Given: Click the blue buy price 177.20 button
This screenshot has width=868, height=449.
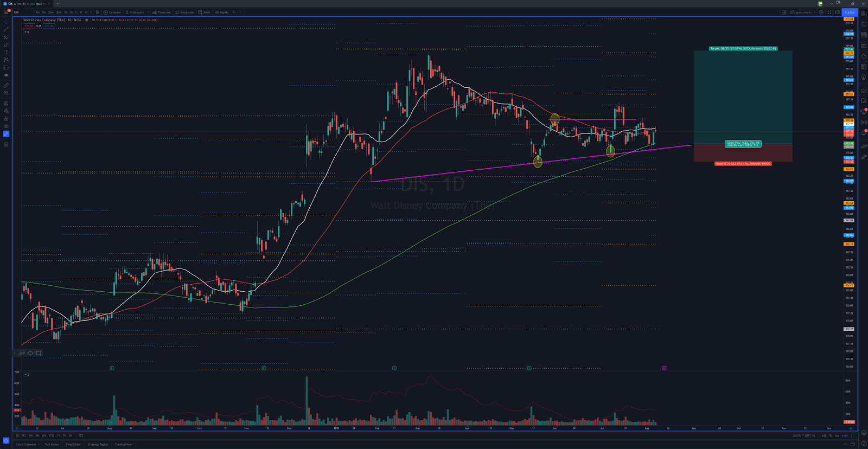Looking at the screenshot, I should [x=49, y=25].
